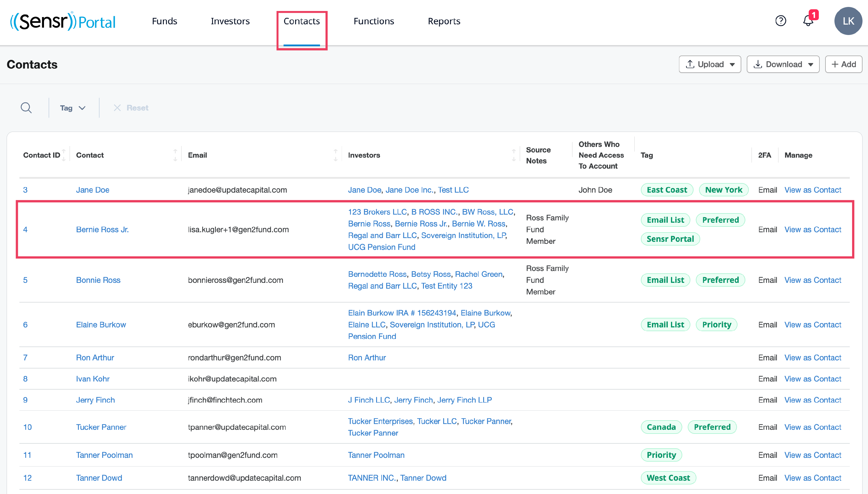Image resolution: width=868 pixels, height=494 pixels.
Task: Click the Sensr Portal logo
Action: [63, 21]
